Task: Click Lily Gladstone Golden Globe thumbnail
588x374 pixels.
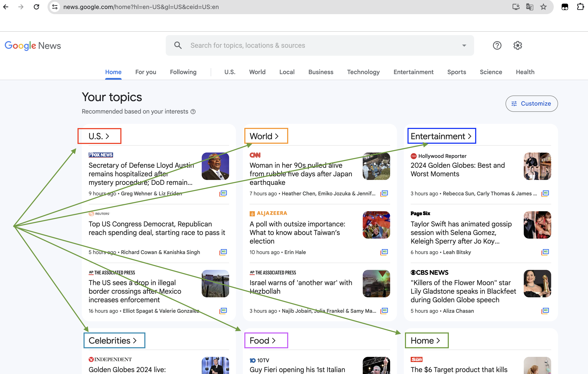Action: [x=537, y=283]
